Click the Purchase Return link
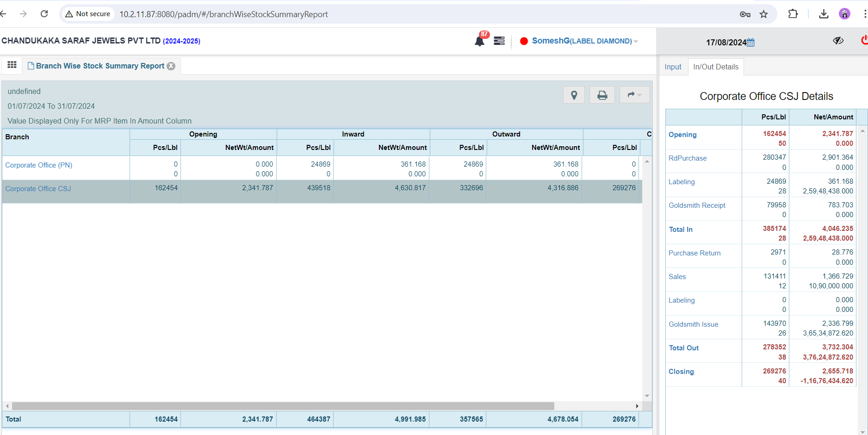This screenshot has width=868, height=435. pyautogui.click(x=694, y=253)
